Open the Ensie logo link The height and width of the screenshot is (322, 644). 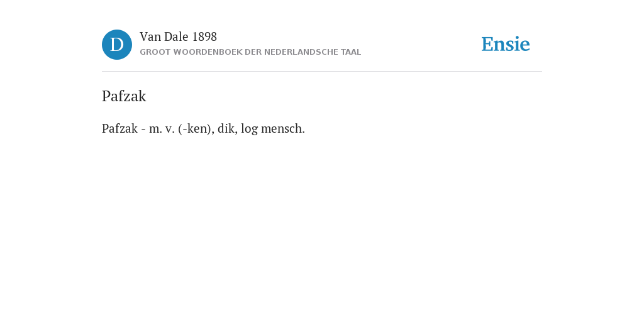pos(506,45)
